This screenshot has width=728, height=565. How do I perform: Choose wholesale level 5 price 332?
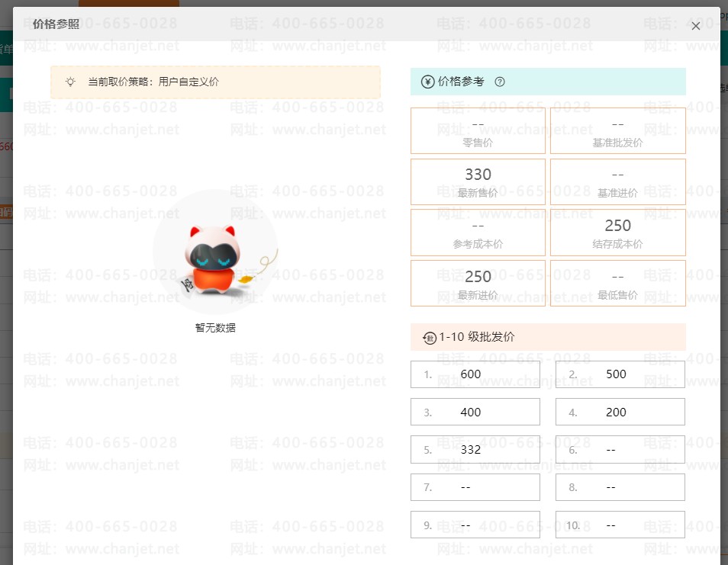pyautogui.click(x=475, y=450)
